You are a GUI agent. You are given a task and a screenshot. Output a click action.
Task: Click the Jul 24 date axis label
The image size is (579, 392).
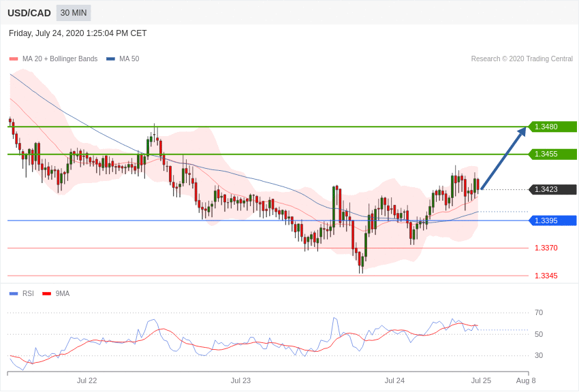(394, 380)
